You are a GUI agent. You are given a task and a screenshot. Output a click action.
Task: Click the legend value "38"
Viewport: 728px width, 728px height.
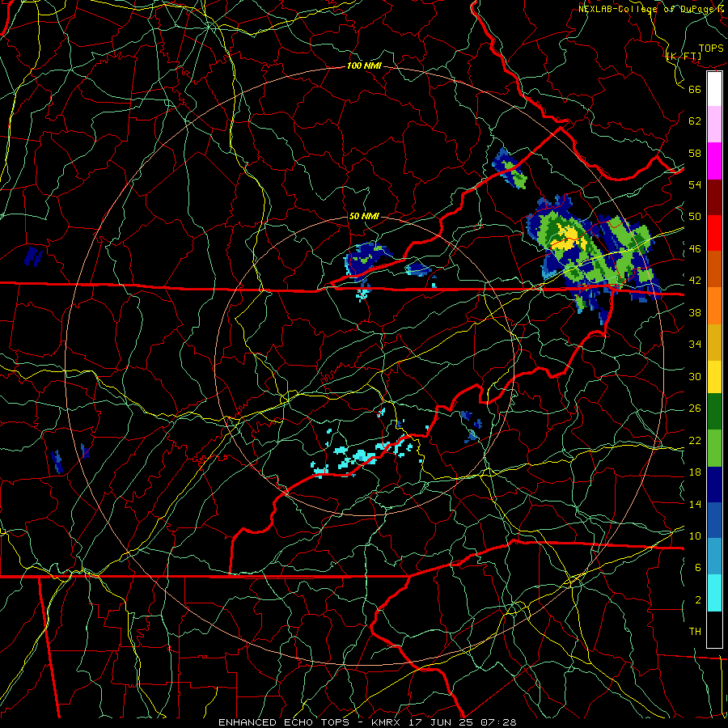pyautogui.click(x=695, y=312)
